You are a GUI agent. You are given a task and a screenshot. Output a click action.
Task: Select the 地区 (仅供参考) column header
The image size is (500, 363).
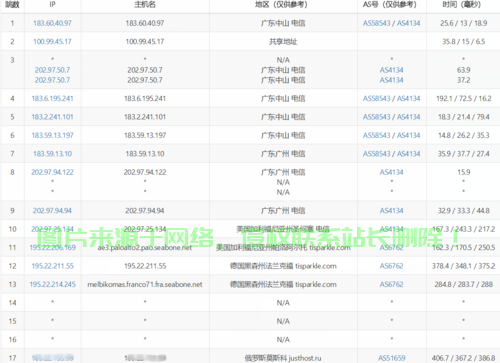[283, 4]
